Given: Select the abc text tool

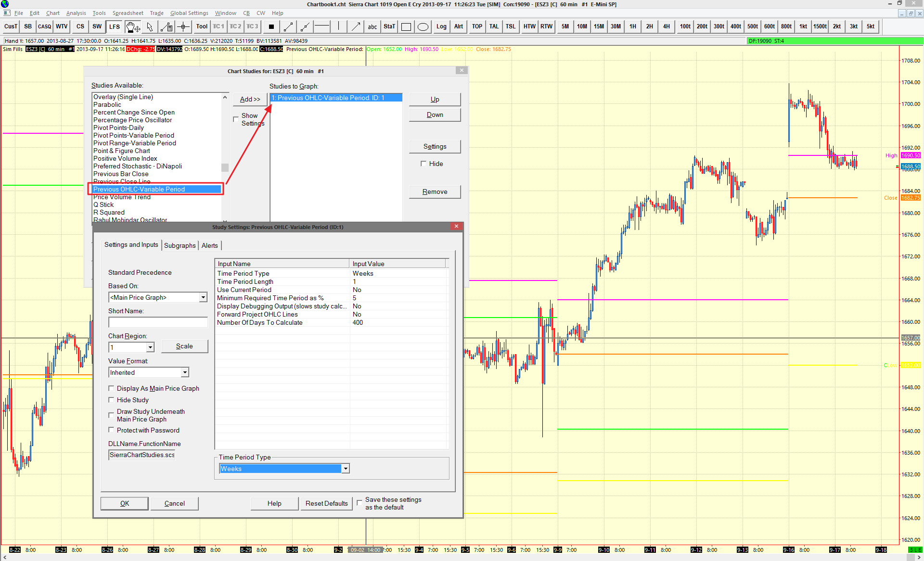Looking at the screenshot, I should (x=372, y=26).
